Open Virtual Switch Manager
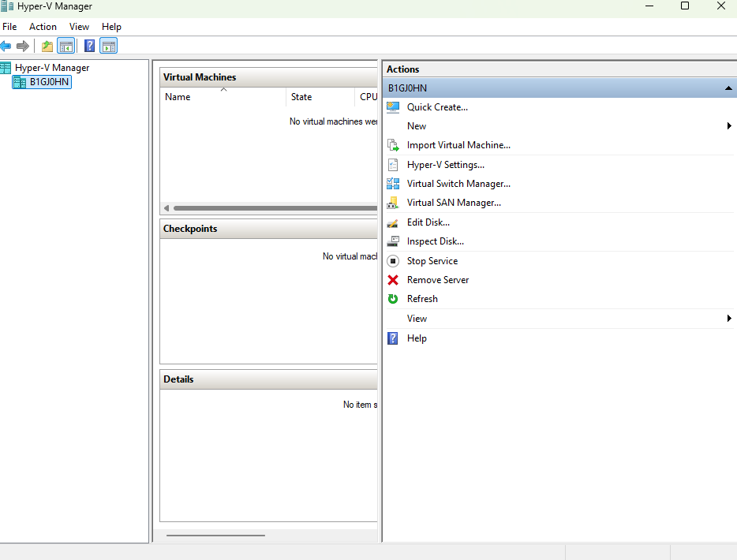 [x=458, y=184]
